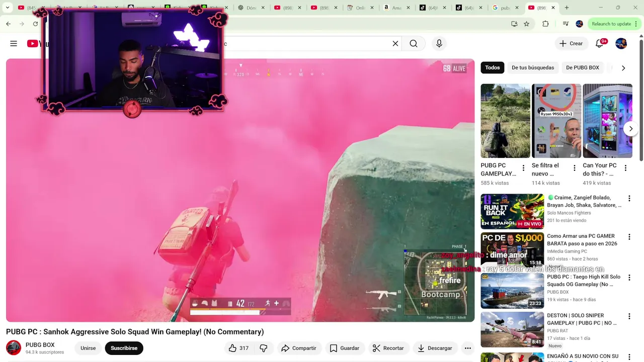The width and height of the screenshot is (644, 362).
Task: Start voice search with the microphone
Action: 439,43
